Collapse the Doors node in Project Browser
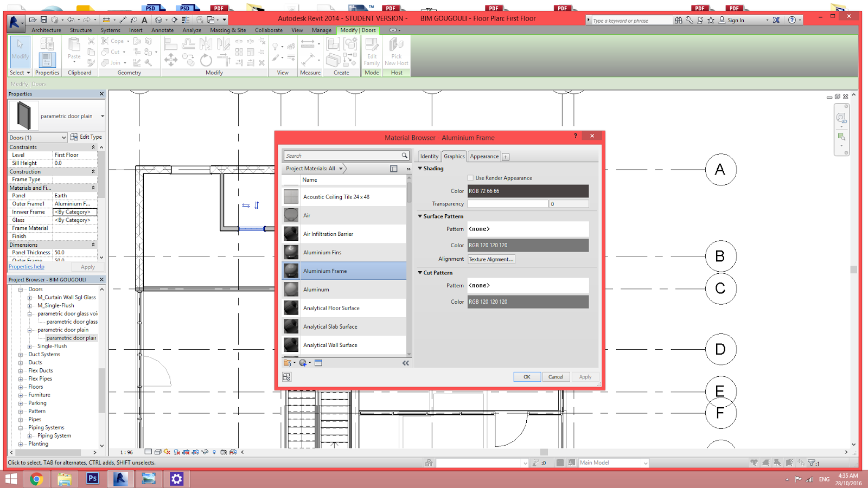The height and width of the screenshot is (488, 868). 21,290
